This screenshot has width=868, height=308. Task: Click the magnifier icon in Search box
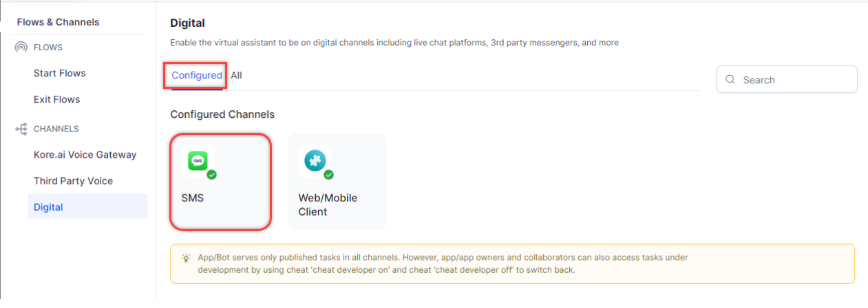[730, 80]
